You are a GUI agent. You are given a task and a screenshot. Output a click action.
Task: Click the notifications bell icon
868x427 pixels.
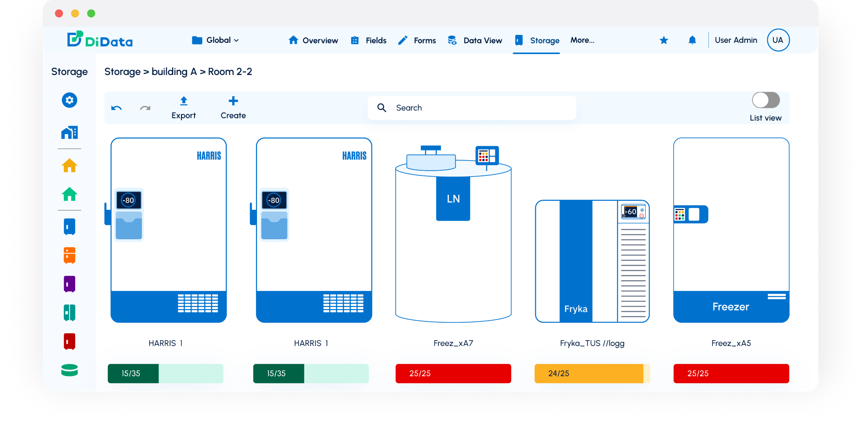pos(692,40)
